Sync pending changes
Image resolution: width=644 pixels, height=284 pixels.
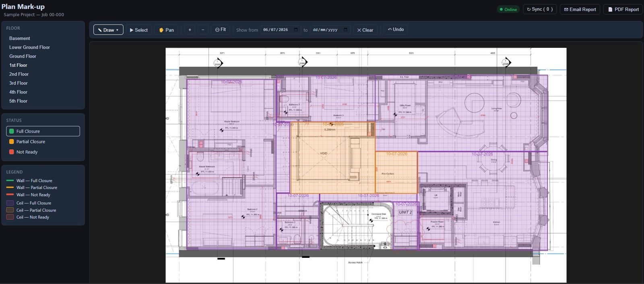pos(540,9)
